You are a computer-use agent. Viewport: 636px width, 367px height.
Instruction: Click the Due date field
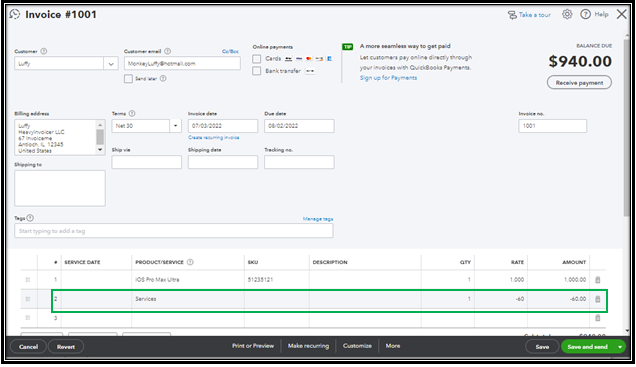pos(299,126)
